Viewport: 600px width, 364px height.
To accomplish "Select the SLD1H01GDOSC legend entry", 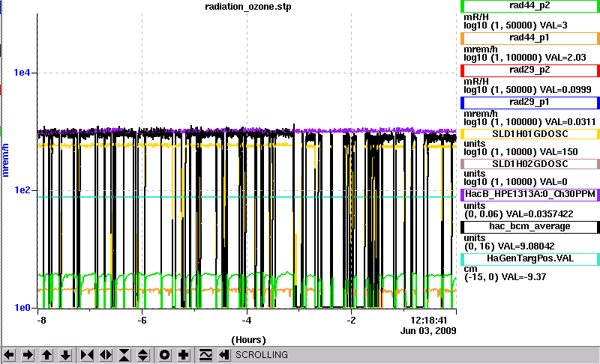I will tap(530, 134).
